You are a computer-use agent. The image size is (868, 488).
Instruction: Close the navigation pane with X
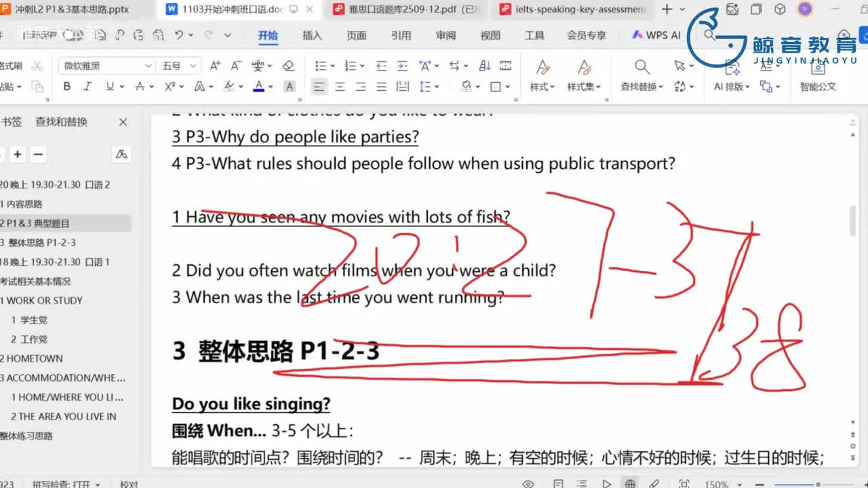(x=123, y=122)
